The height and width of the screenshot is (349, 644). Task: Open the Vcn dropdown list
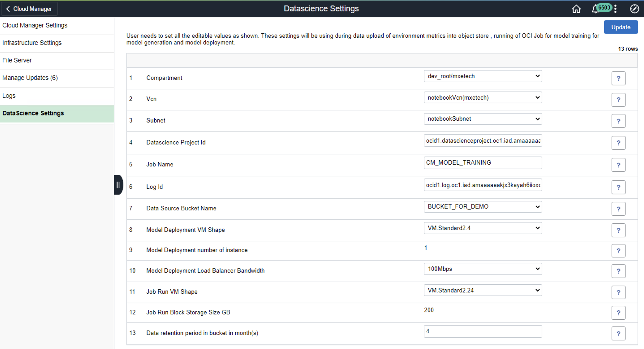(x=483, y=98)
